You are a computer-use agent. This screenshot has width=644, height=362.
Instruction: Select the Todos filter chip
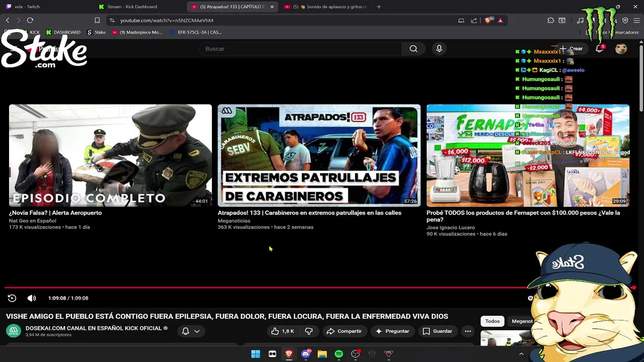point(493,321)
